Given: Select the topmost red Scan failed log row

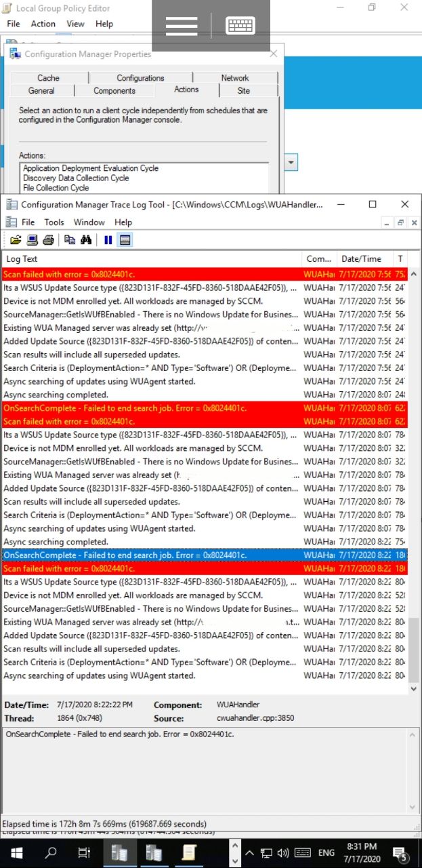Looking at the screenshot, I should click(204, 274).
